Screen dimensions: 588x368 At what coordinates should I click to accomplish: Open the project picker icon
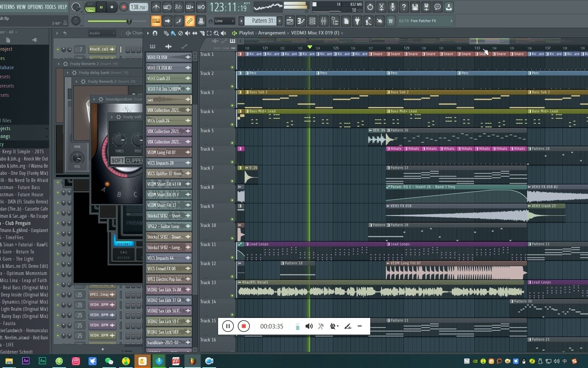(346, 21)
